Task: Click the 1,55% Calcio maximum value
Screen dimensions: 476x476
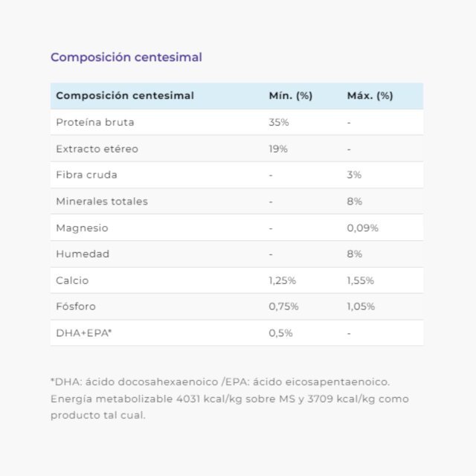Action: (361, 280)
